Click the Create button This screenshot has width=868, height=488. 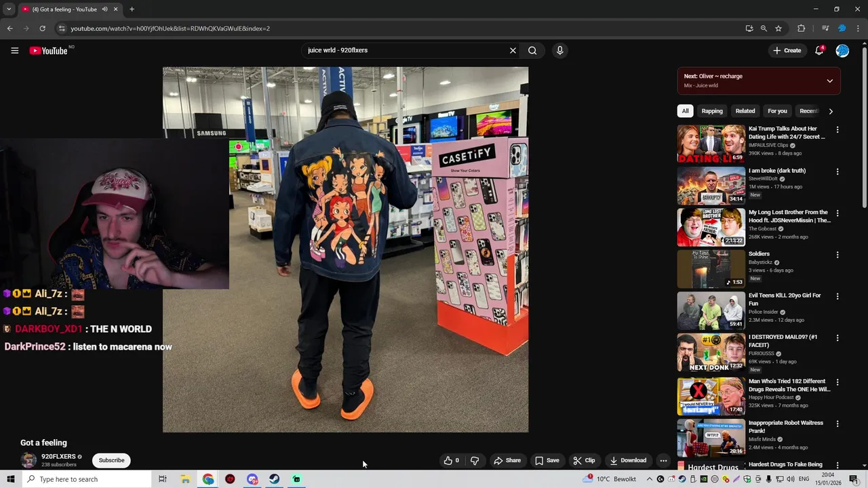(x=787, y=50)
